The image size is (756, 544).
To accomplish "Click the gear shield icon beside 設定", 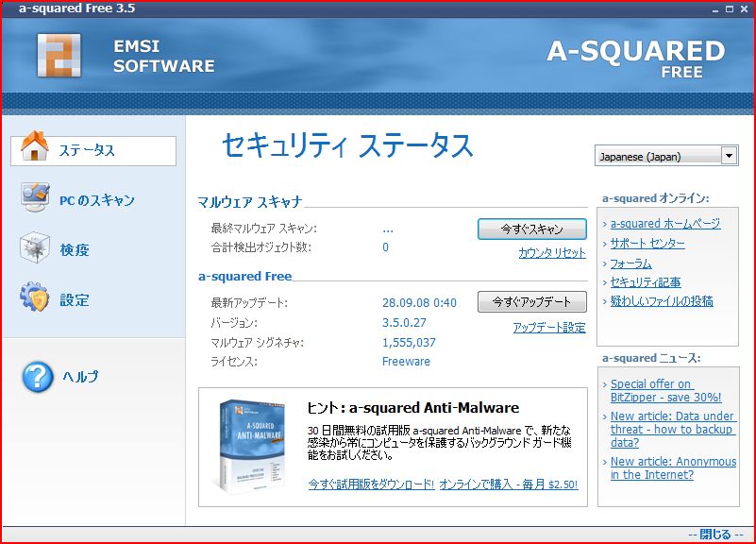I will click(35, 297).
